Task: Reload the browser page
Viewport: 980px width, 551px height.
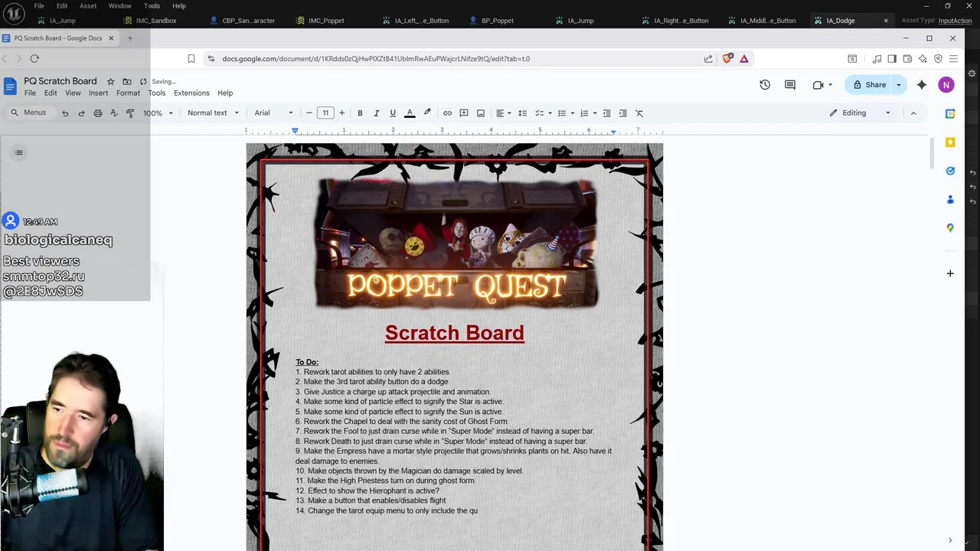Action: (34, 58)
